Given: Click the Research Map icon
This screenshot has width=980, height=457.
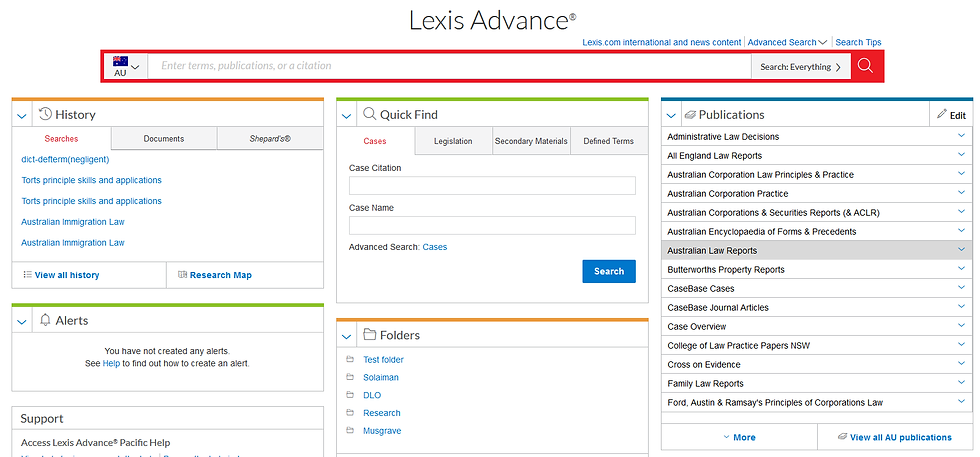Looking at the screenshot, I should pos(182,274).
